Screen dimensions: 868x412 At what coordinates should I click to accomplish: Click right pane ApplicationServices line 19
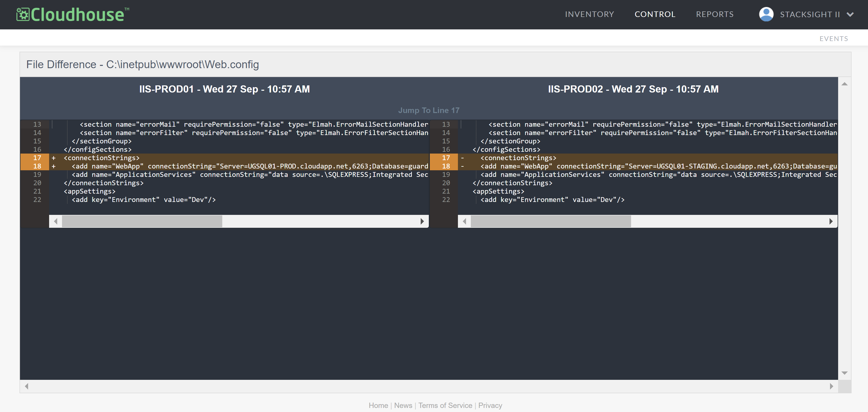[659, 175]
